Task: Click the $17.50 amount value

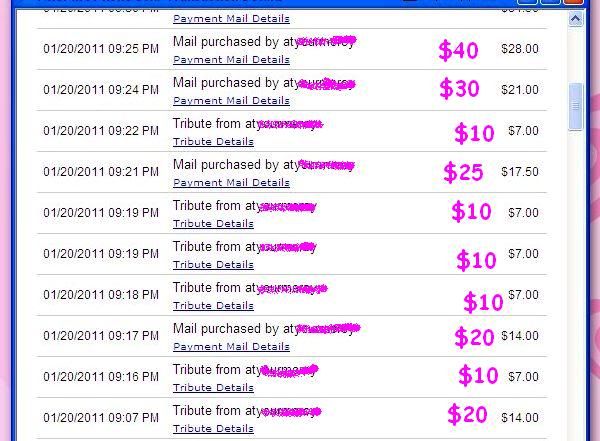Action: pyautogui.click(x=520, y=172)
